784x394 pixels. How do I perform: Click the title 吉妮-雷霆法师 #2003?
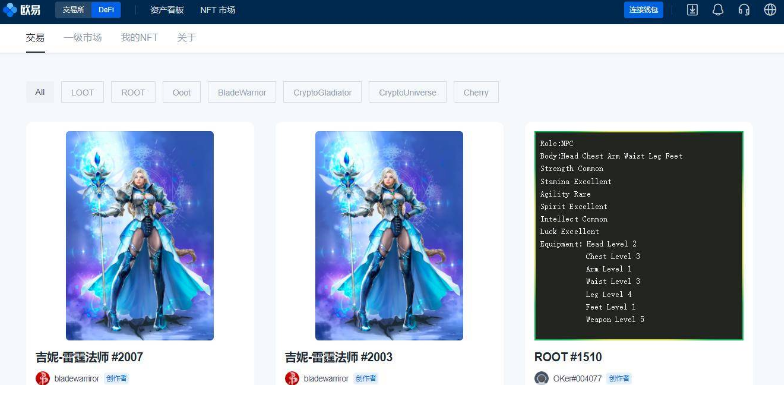(338, 357)
